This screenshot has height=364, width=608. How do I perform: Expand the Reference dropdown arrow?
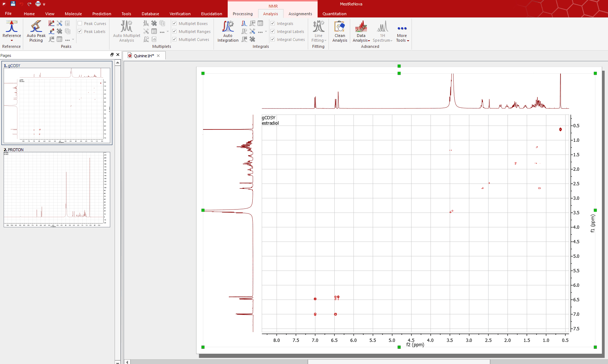12,41
